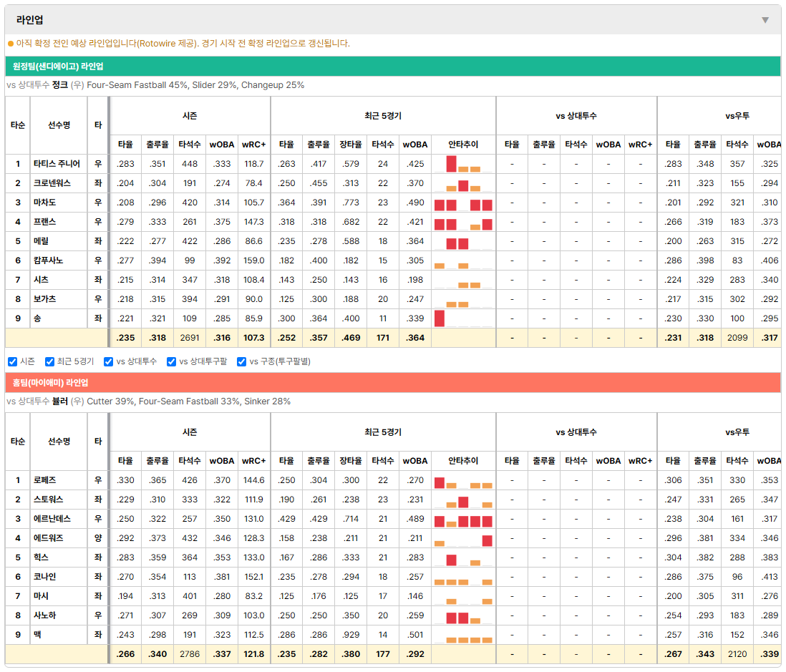
Task: Sort by wRC+ column in 시즌 group
Action: [253, 145]
